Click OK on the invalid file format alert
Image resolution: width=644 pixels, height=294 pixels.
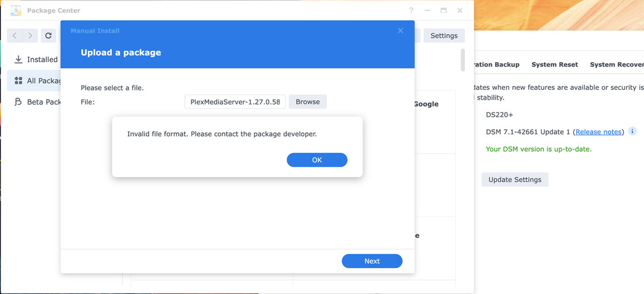pos(316,160)
